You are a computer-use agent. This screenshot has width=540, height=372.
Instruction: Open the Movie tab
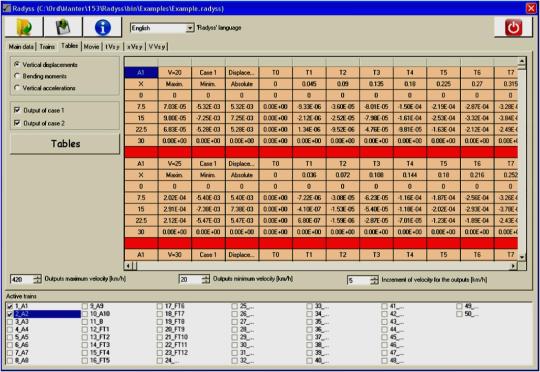[x=91, y=46]
